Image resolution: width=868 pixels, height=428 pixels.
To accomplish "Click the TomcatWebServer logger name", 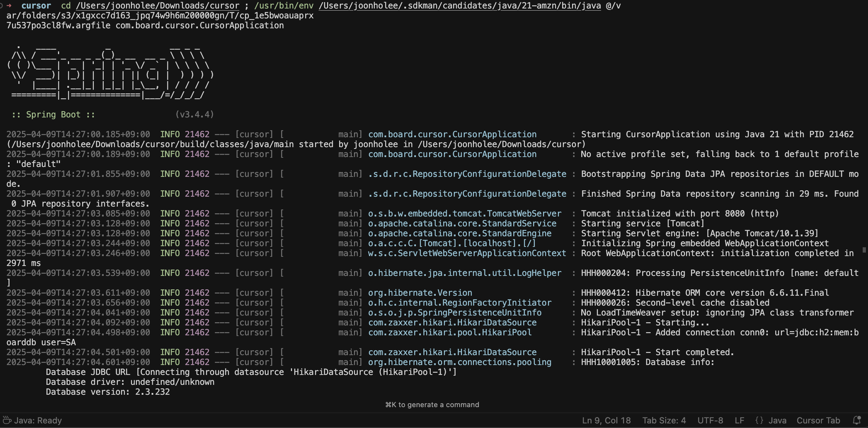I will 464,214.
